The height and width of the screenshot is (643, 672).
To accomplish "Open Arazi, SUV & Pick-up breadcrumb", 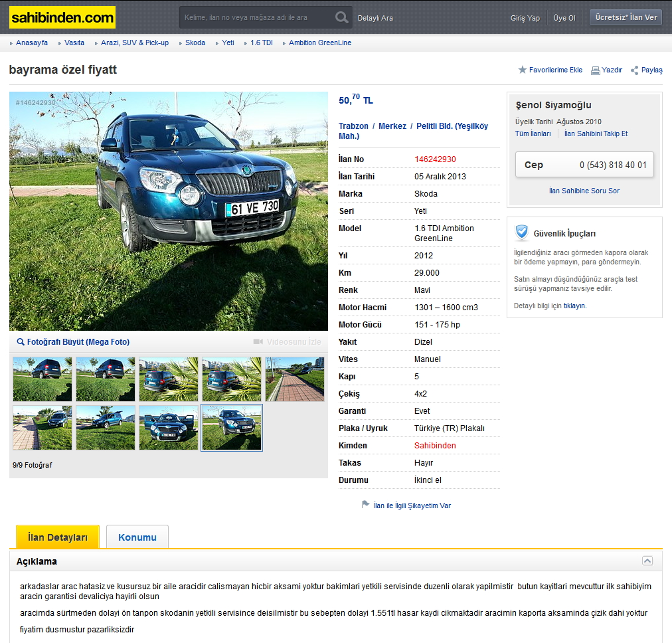I will point(135,43).
